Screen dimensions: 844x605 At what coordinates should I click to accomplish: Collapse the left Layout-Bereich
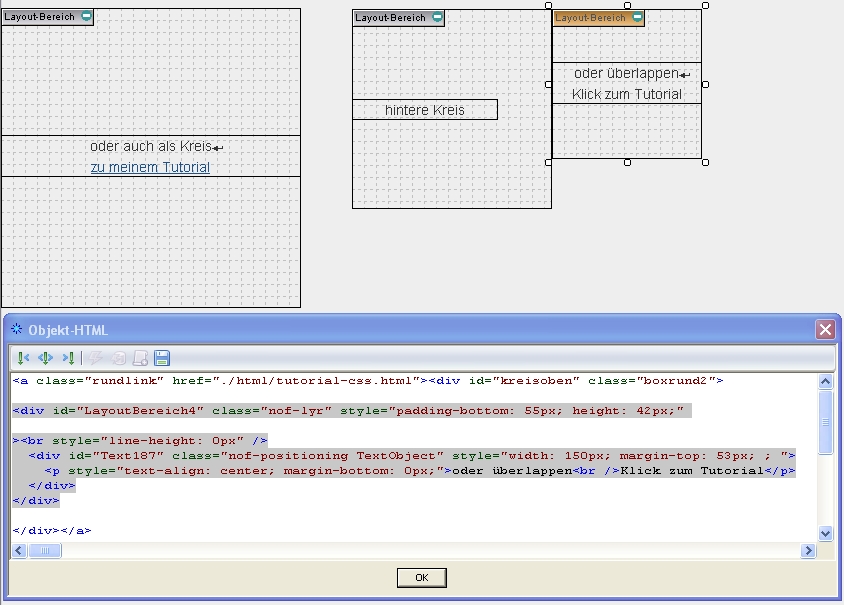click(x=86, y=17)
